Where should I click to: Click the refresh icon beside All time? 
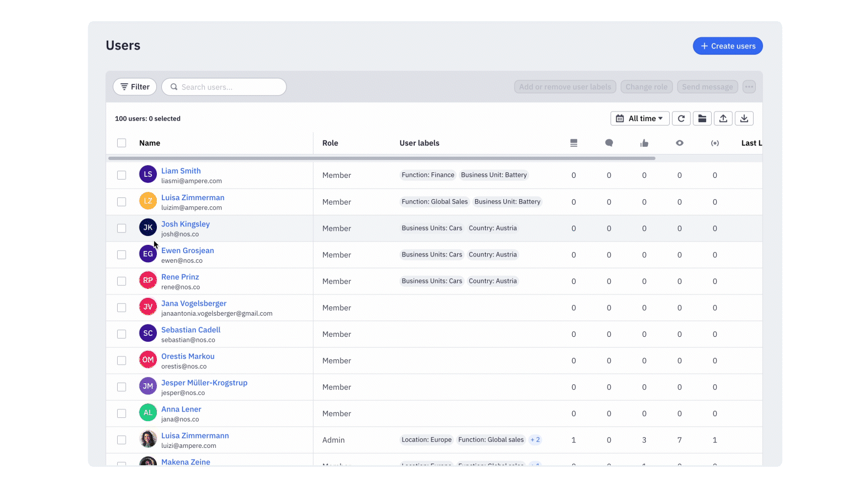[681, 118]
